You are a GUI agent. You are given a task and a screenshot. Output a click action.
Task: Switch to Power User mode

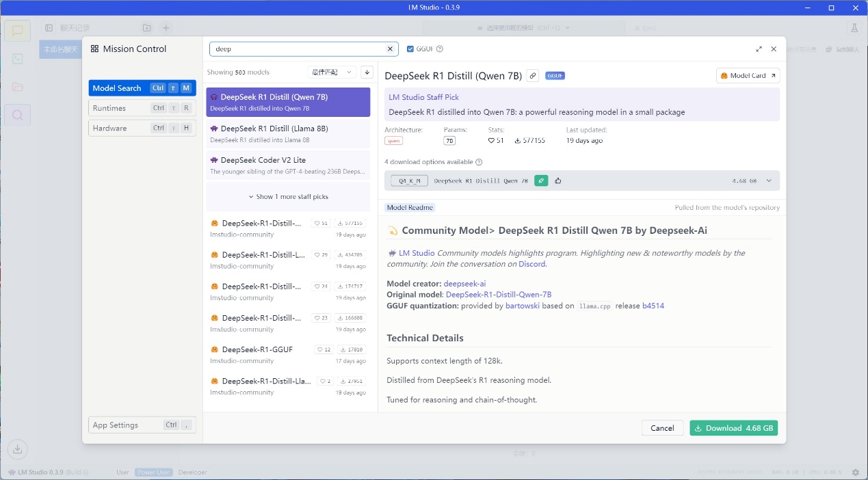(153, 472)
